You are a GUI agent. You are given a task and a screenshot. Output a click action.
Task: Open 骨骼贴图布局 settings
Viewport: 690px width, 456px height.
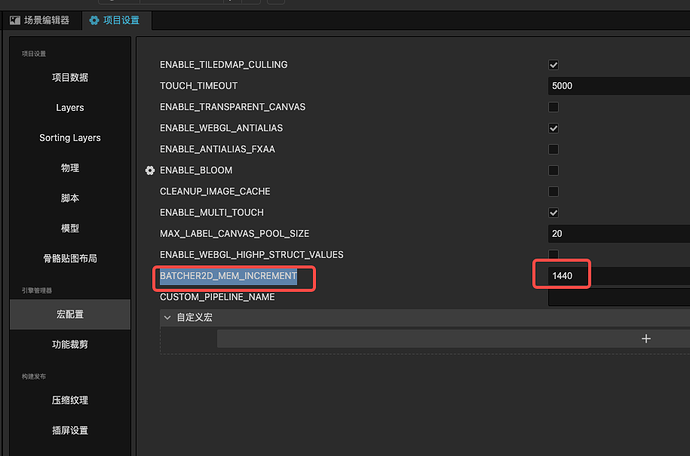coord(70,258)
